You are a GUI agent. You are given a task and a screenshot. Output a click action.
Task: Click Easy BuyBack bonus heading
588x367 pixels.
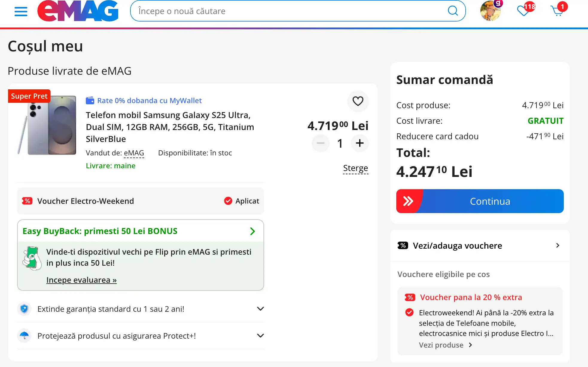click(x=100, y=231)
